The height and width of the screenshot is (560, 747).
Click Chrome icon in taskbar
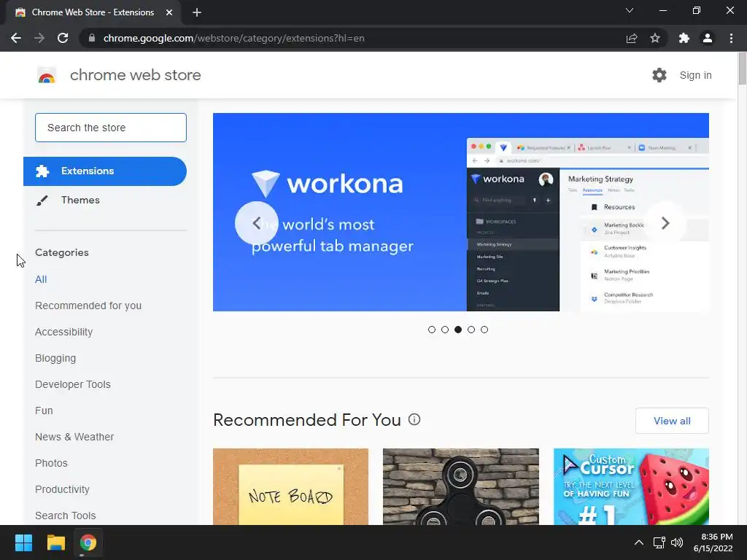88,542
